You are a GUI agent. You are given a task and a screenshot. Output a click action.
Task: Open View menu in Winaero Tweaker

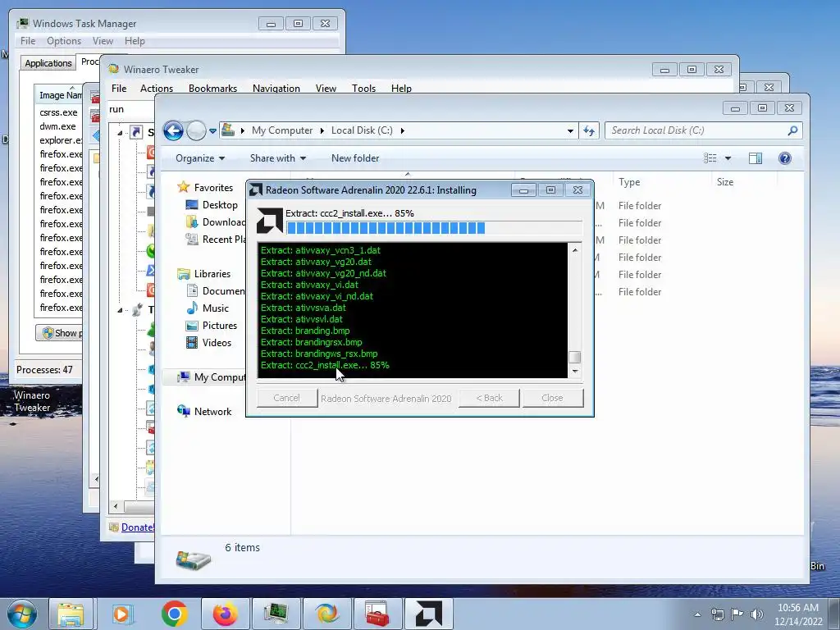[326, 89]
